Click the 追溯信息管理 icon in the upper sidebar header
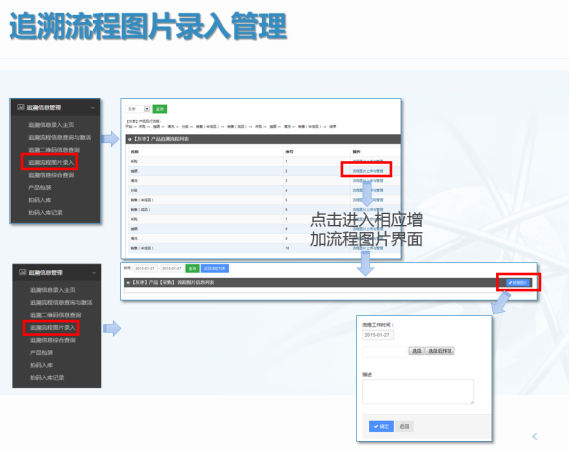Image resolution: width=569 pixels, height=450 pixels. (21, 107)
